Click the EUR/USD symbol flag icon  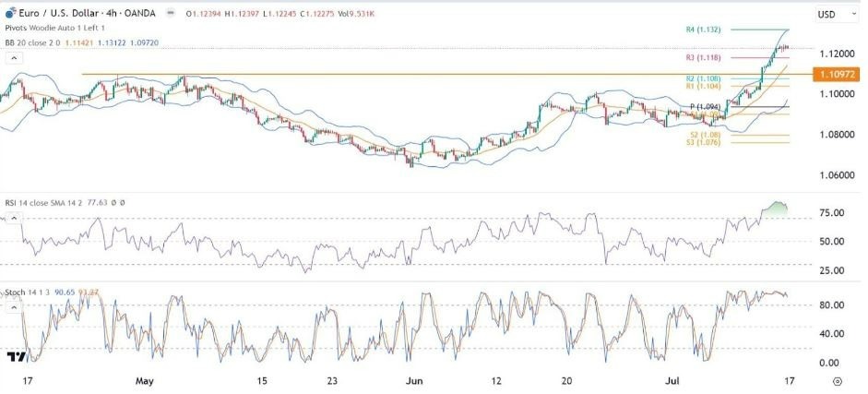coord(11,12)
